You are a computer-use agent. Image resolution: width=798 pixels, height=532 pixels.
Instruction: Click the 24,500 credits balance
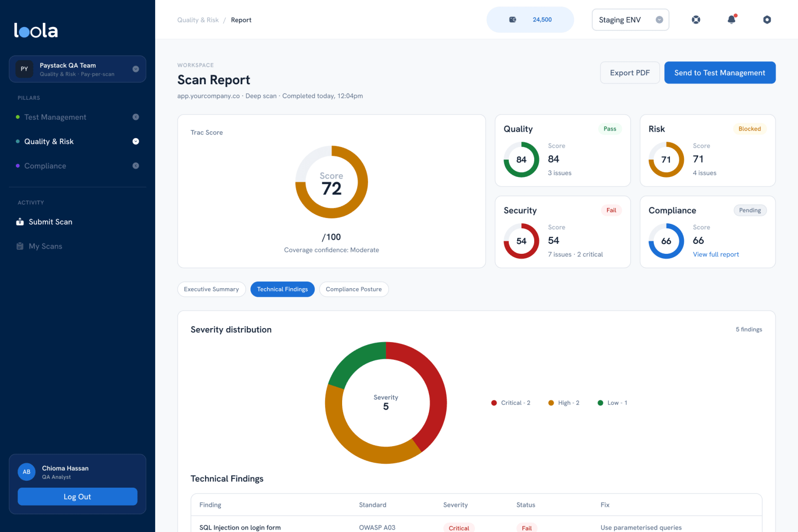coord(542,19)
